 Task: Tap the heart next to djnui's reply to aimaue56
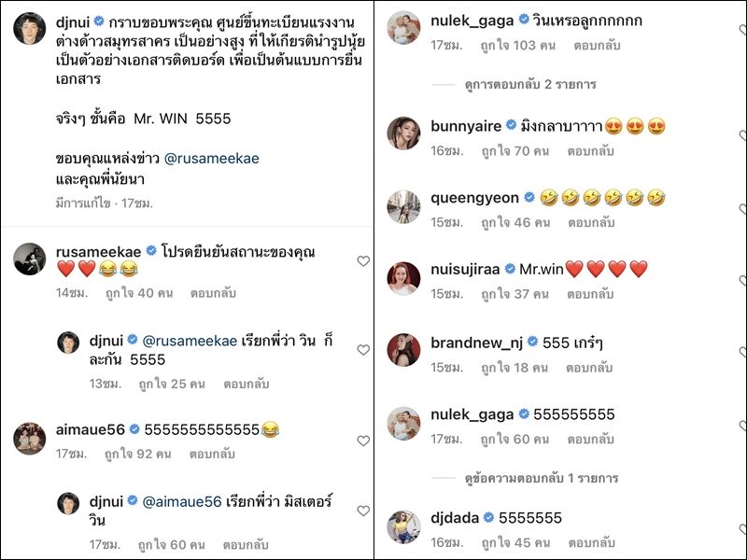[363, 511]
